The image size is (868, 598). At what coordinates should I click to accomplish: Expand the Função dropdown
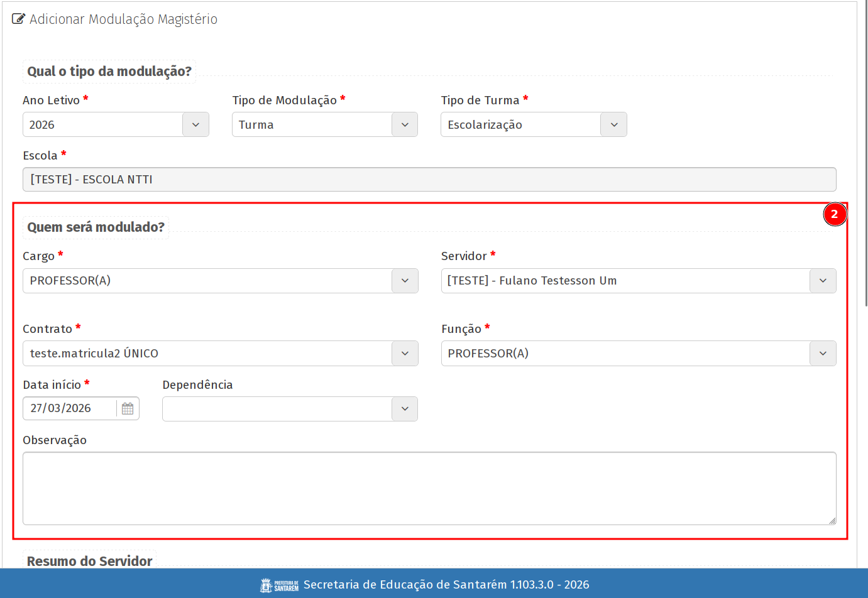click(822, 354)
